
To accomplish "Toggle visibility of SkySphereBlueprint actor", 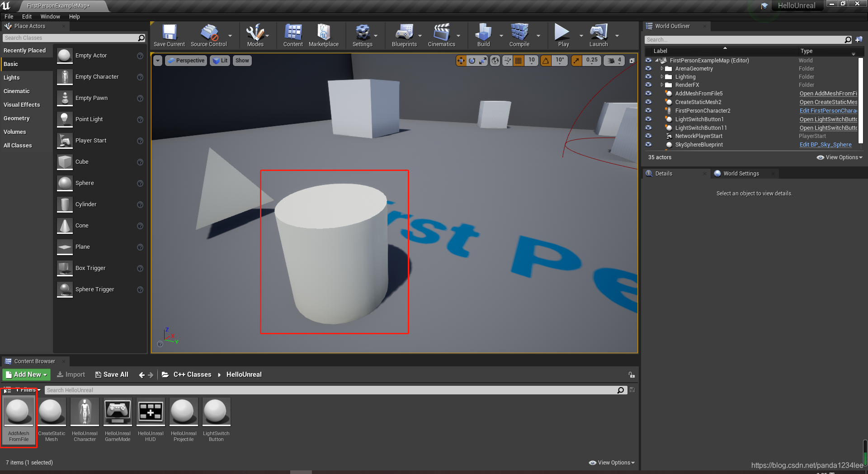I will click(x=648, y=145).
